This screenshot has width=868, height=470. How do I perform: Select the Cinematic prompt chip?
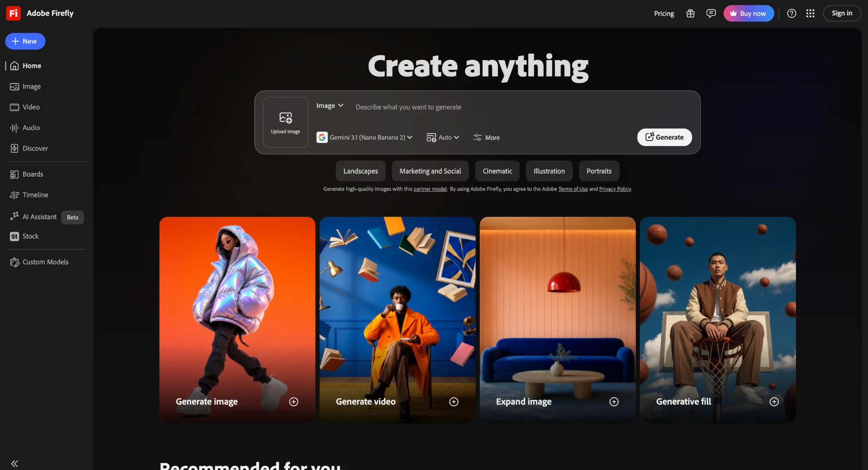coord(497,171)
